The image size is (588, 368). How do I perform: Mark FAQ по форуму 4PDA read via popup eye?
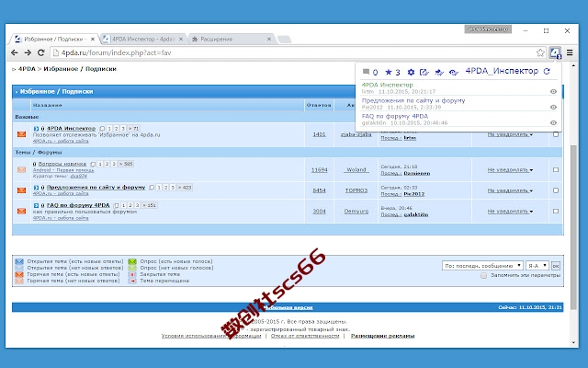[x=553, y=122]
